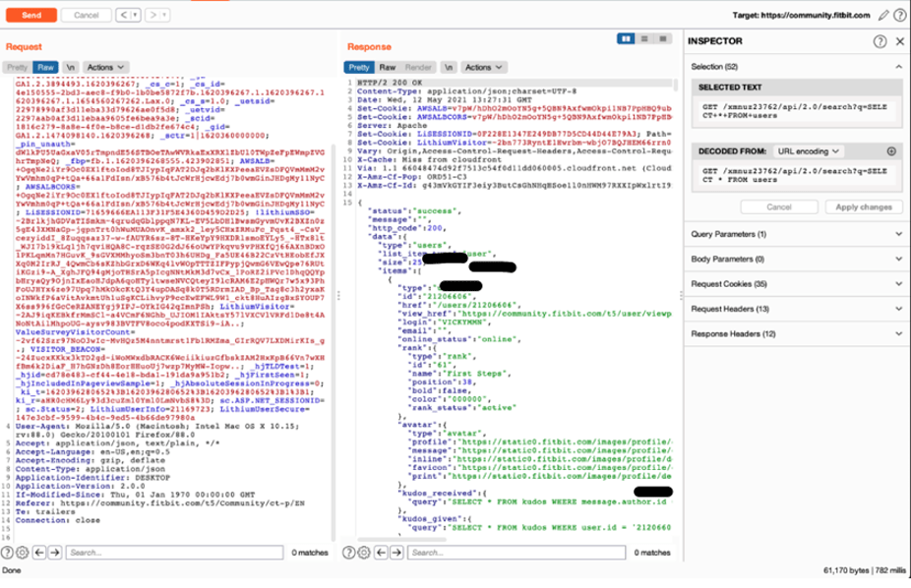
Task: Expand Response Headers (12) section
Action: 797,333
